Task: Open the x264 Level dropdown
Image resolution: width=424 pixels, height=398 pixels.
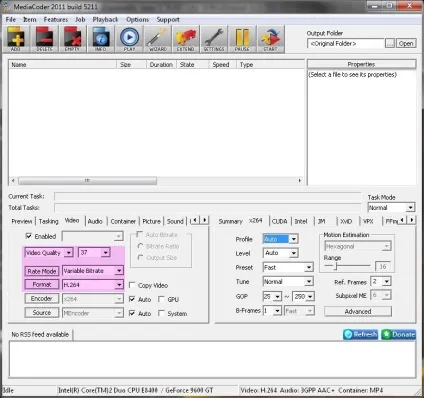Action: (293, 253)
